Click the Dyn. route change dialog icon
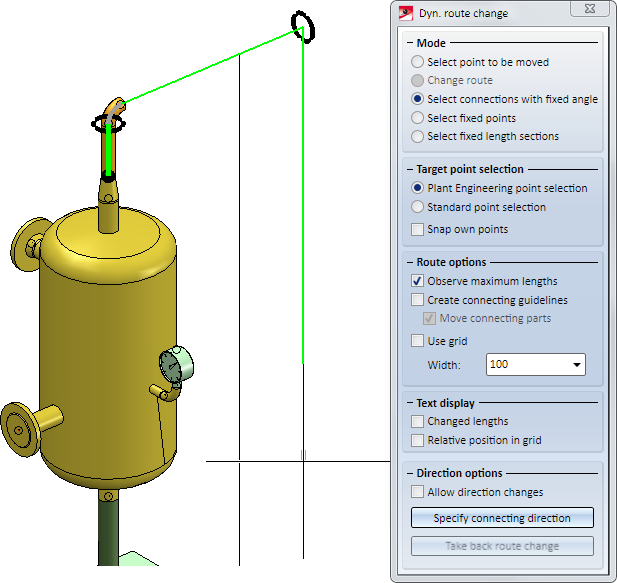617x583 pixels. (406, 13)
